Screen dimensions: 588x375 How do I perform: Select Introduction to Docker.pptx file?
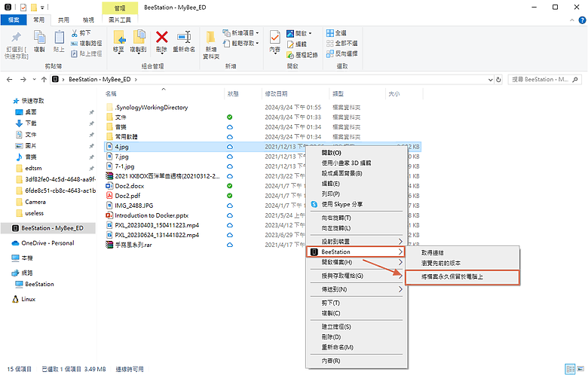pos(147,215)
